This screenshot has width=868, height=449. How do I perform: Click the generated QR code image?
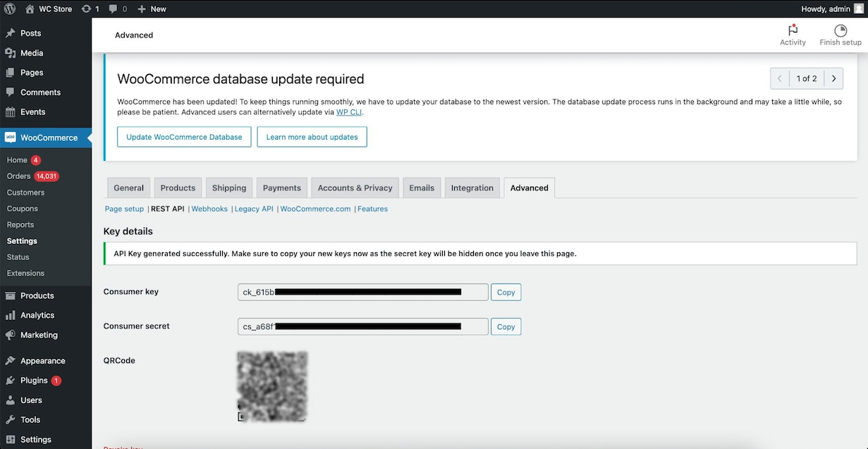pos(272,386)
